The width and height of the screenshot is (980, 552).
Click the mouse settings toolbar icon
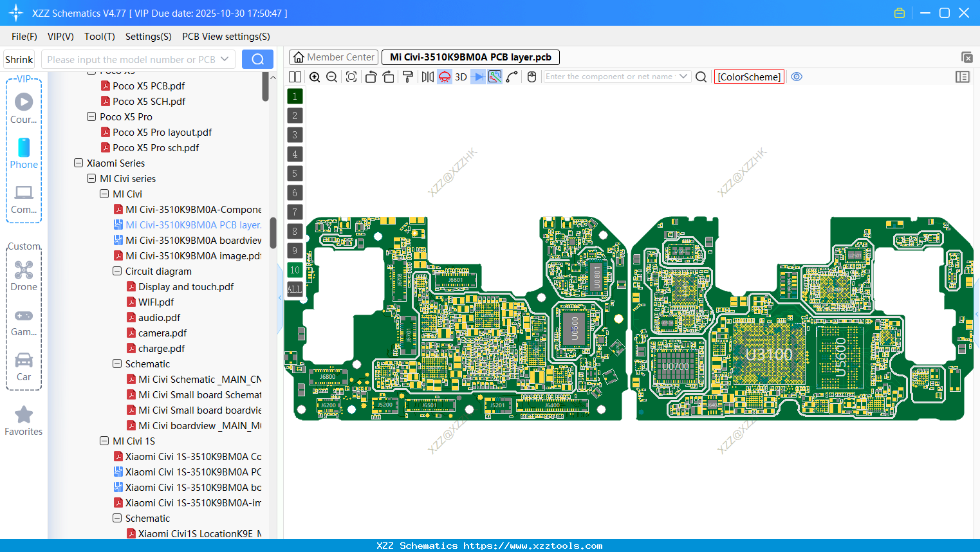(x=531, y=77)
